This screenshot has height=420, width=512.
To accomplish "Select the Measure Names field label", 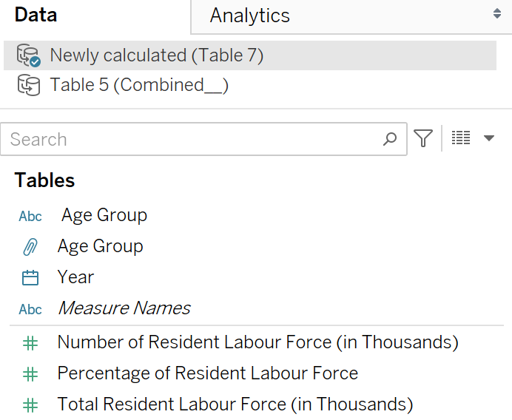I will click(x=124, y=308).
